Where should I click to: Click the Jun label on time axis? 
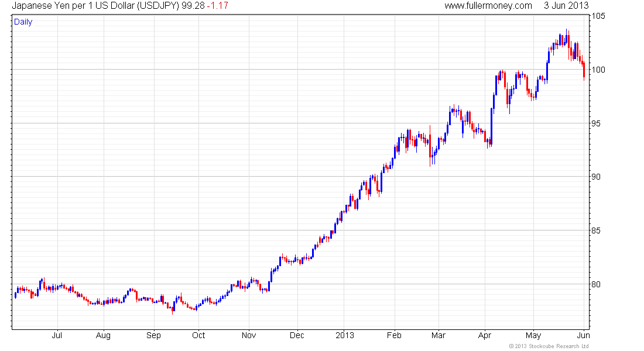pos(583,335)
